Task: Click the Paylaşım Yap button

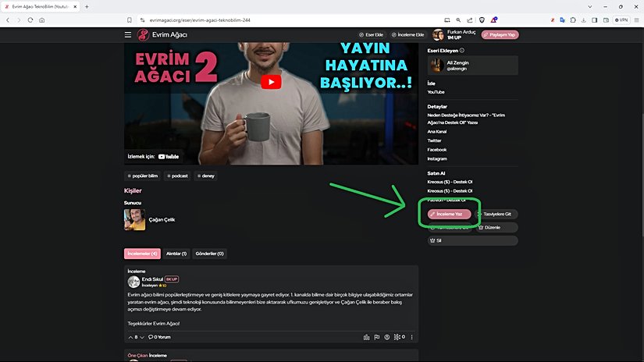Action: click(x=500, y=34)
